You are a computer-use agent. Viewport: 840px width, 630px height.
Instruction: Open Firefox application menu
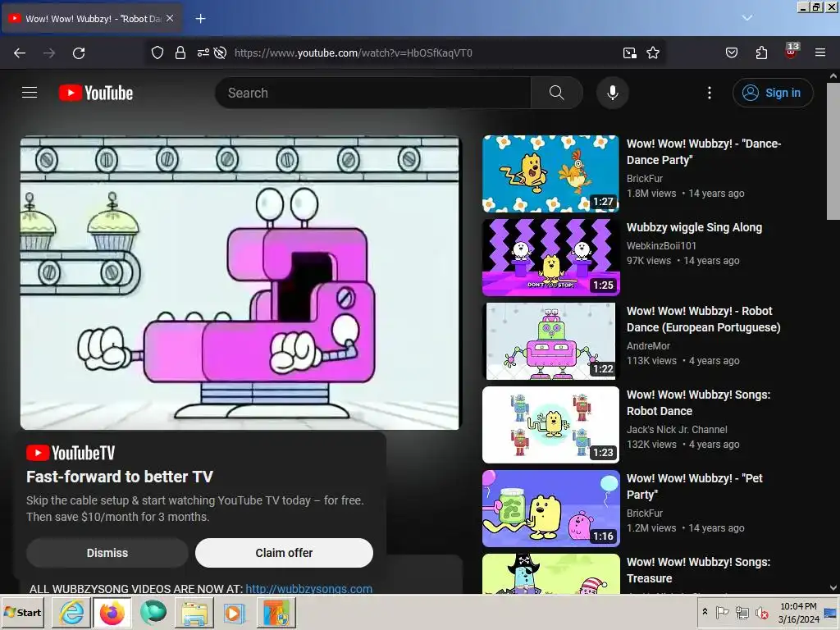pyautogui.click(x=820, y=52)
